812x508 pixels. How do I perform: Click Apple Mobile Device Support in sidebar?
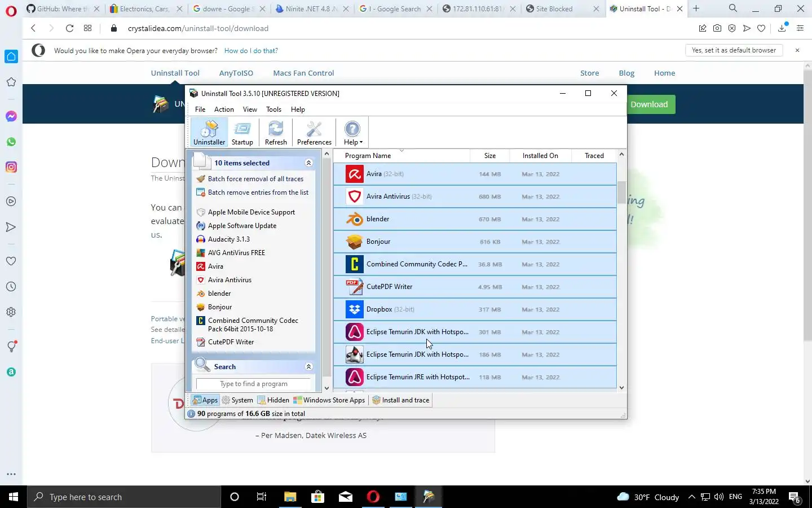(x=251, y=212)
